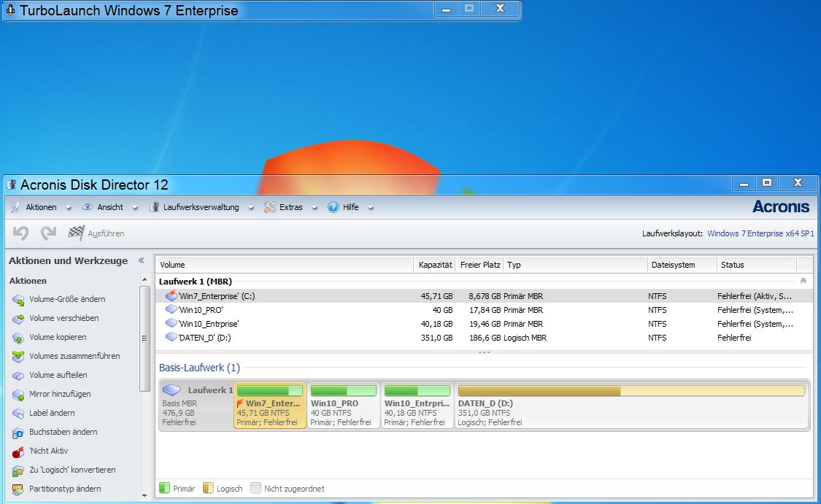The height and width of the screenshot is (504, 821).
Task: Click the Hilfe question mark icon
Action: (334, 207)
